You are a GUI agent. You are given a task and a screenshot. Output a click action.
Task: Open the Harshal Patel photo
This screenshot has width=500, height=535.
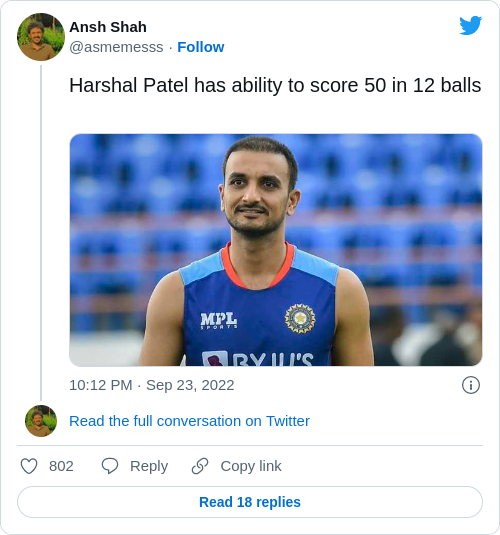point(276,250)
